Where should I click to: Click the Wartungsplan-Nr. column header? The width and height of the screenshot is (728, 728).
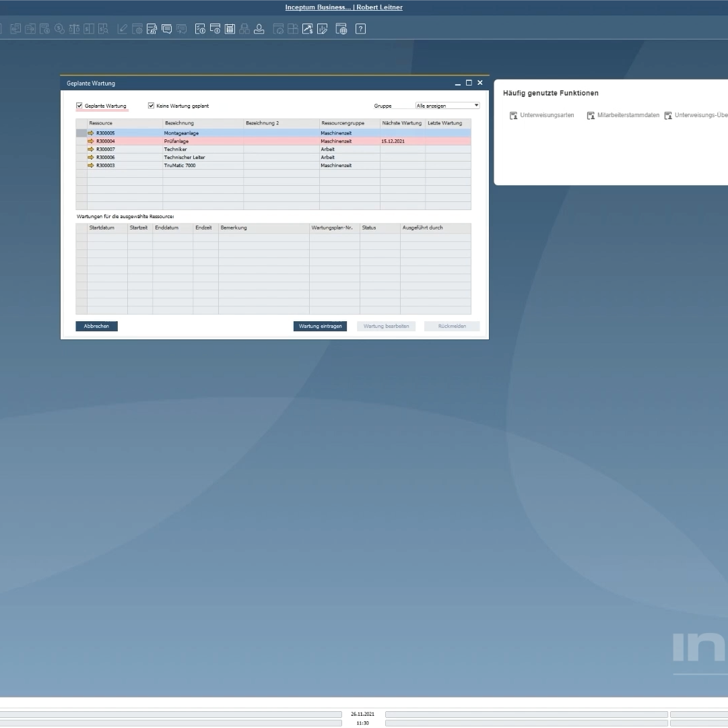pos(334,228)
